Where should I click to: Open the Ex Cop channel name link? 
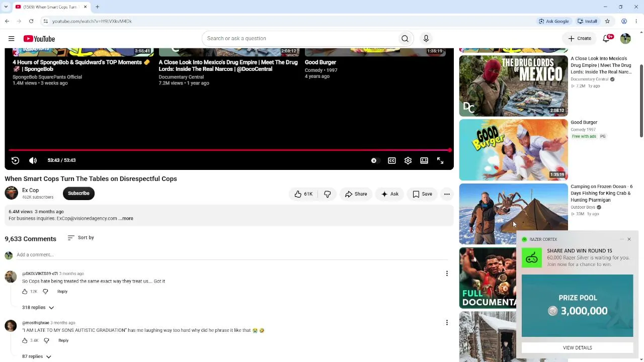pyautogui.click(x=30, y=191)
